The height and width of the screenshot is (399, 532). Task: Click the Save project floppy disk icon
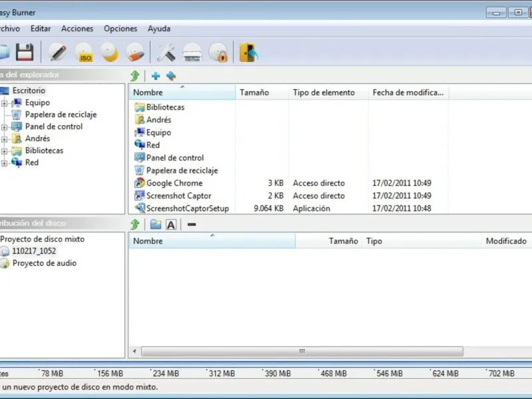click(25, 52)
